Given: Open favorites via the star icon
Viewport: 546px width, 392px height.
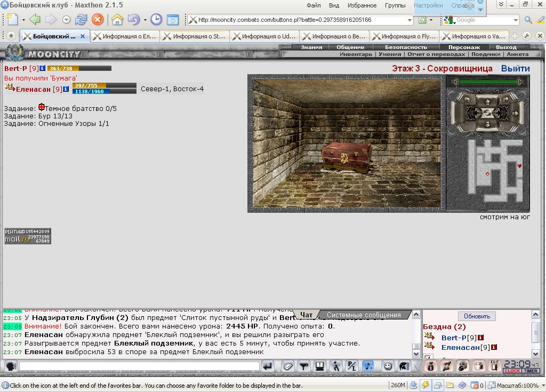Looking at the screenshot, I should click(x=11, y=36).
